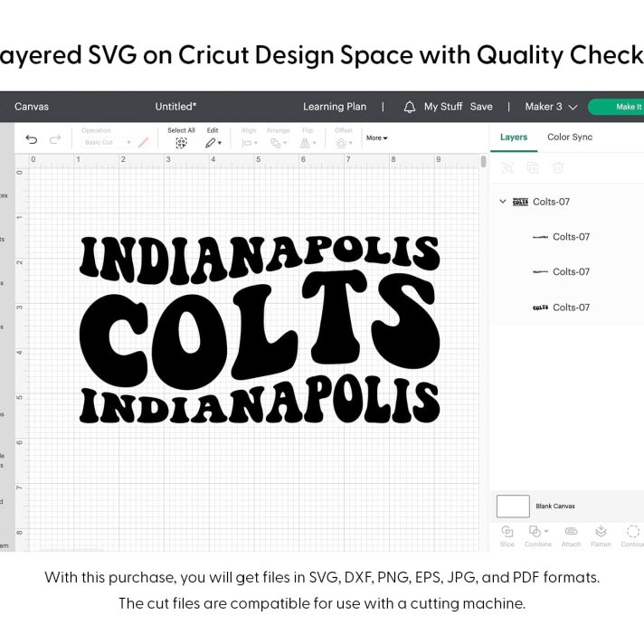Click the Slice tool
Screen dimensions: 644x644
(x=507, y=535)
